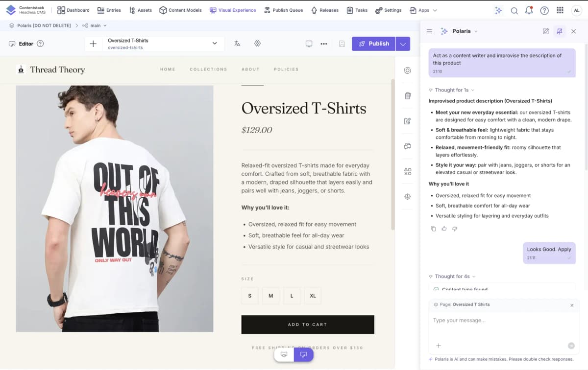Open the Publish button dropdown arrow
The width and height of the screenshot is (588, 370).
point(403,44)
